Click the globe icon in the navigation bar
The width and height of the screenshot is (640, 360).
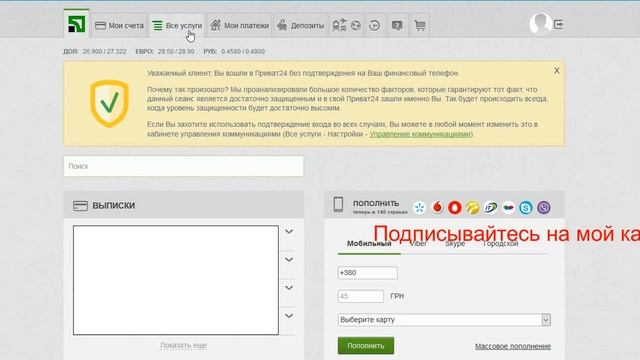pos(356,26)
